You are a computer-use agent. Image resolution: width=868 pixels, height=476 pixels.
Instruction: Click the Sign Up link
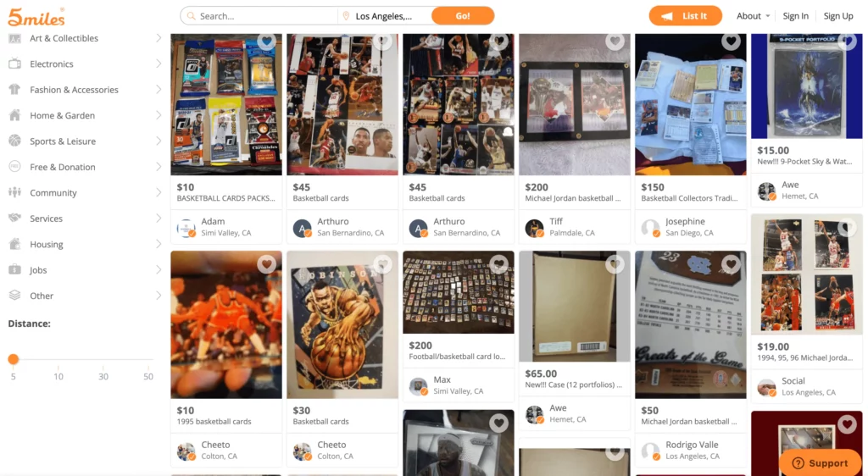[838, 16]
